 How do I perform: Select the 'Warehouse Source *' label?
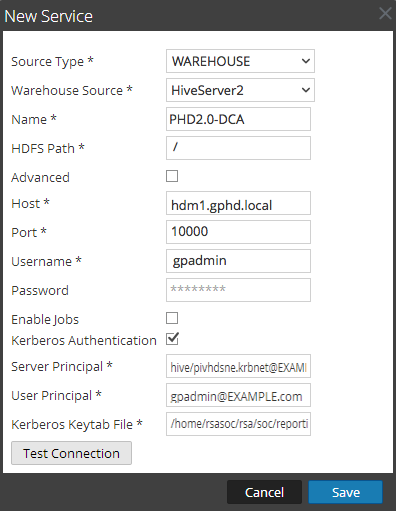coord(72,90)
